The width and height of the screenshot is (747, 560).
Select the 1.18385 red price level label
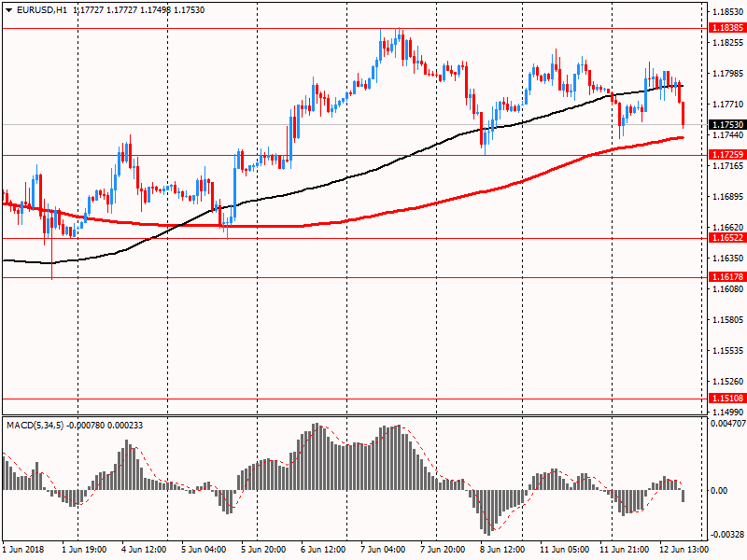(727, 28)
